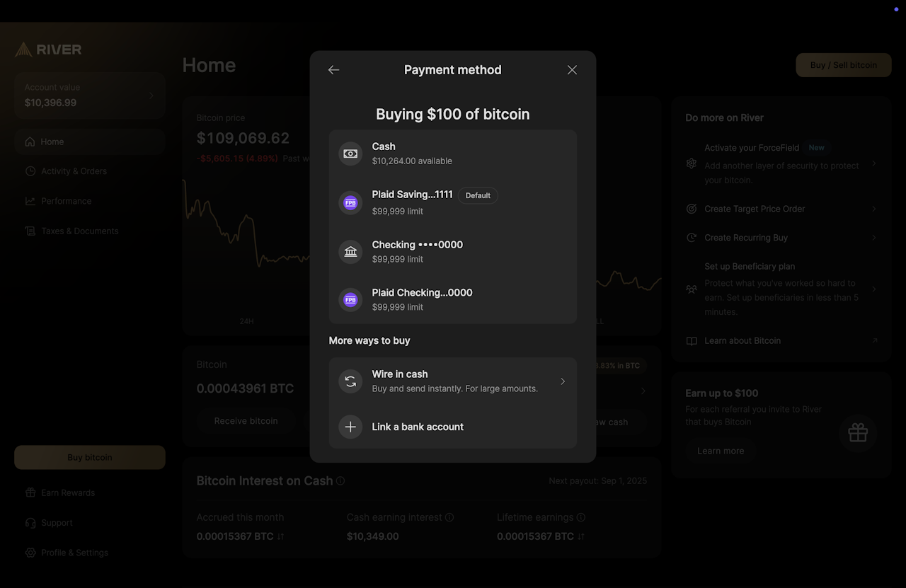Click info icon beside Bitcoin Interest on Cash

click(340, 481)
